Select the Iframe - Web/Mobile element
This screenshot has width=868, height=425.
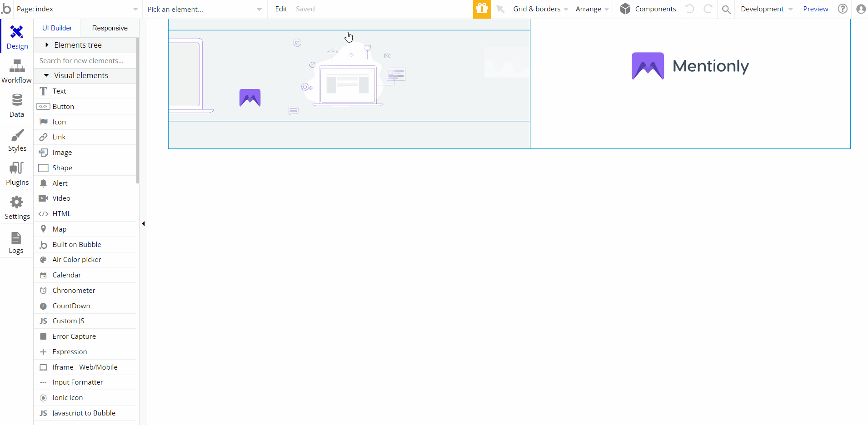click(x=85, y=367)
